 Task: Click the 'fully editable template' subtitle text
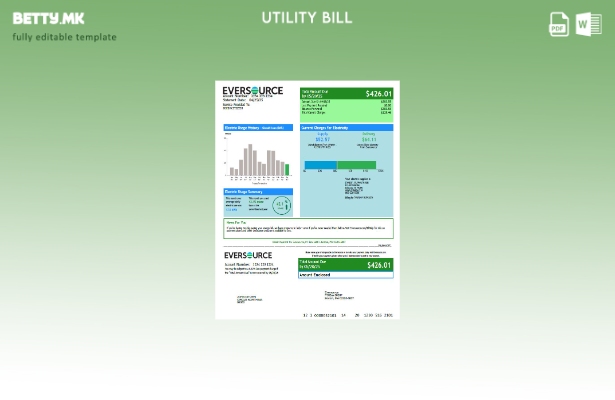[x=64, y=37]
